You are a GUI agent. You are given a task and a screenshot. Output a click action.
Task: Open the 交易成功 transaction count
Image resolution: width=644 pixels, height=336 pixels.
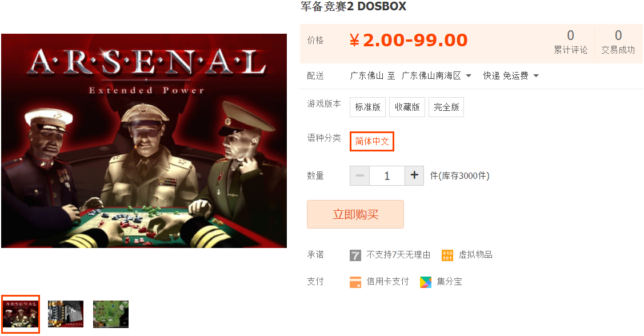pyautogui.click(x=618, y=42)
